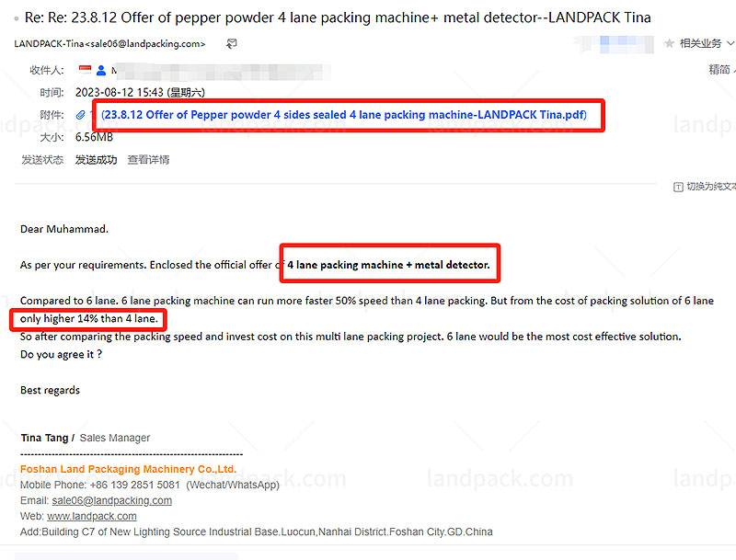
Task: Expand the 精简 header view option
Action: pyautogui.click(x=721, y=70)
